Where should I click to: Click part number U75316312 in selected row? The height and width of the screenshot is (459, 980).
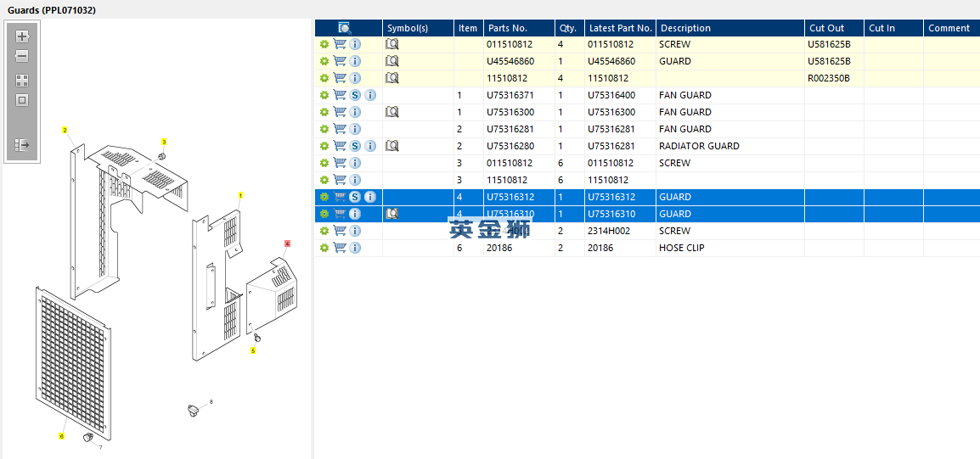tap(510, 197)
